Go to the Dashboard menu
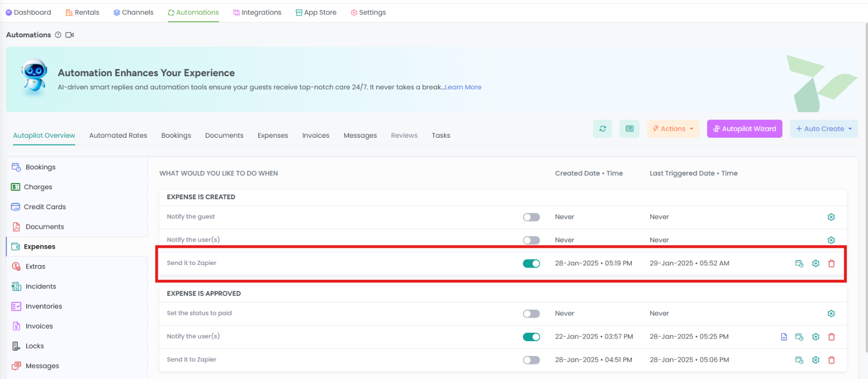This screenshot has width=868, height=379. tap(28, 12)
